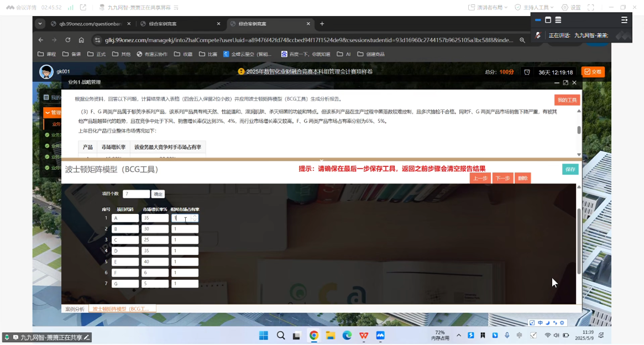Click the countdown timer clock icon

pyautogui.click(x=527, y=72)
